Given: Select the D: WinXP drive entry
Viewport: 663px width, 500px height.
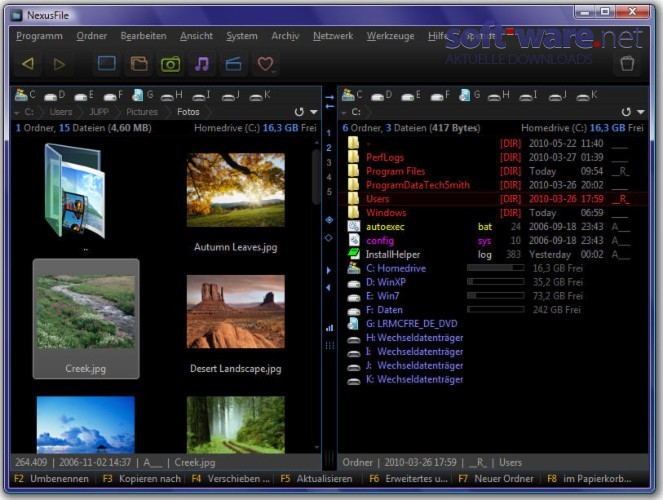Looking at the screenshot, I should click(x=493, y=282).
